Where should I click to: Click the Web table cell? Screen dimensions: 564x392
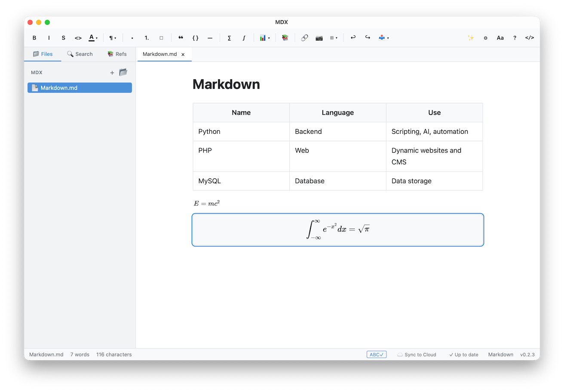[338, 156]
